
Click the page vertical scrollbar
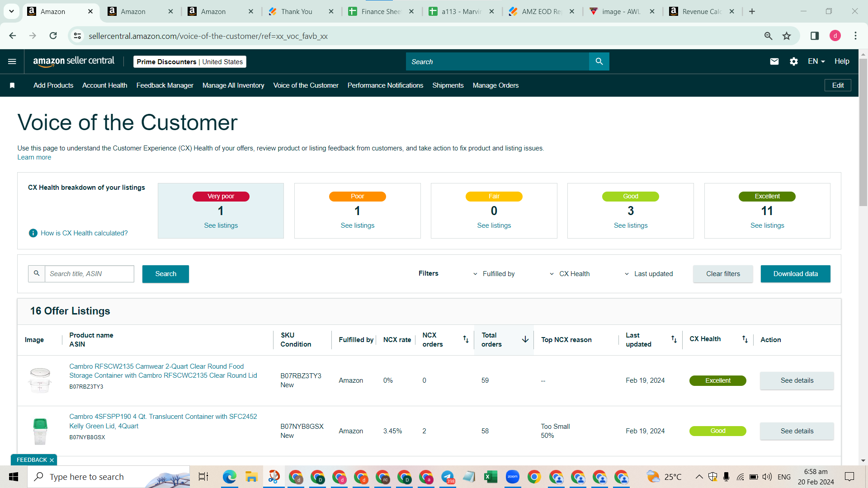coord(863,132)
